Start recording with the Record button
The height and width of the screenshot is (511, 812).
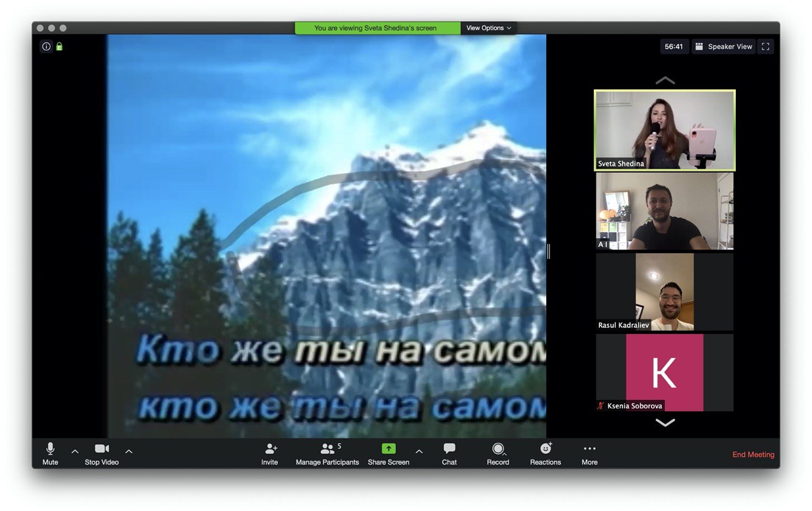coord(498,454)
